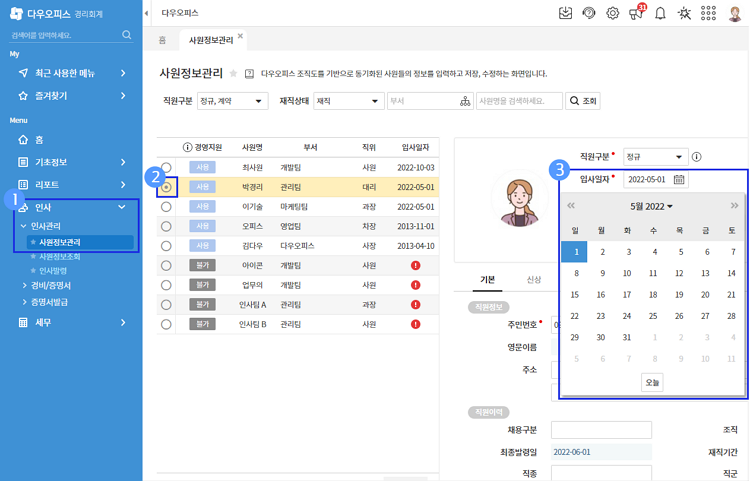Click the download inbox icon in header
Image resolution: width=750 pixels, height=481 pixels.
(x=565, y=14)
